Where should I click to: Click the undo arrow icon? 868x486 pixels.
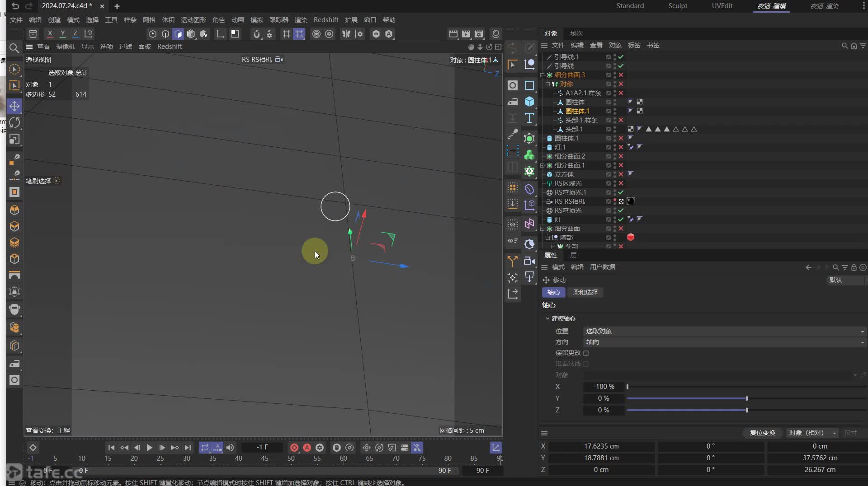pyautogui.click(x=15, y=6)
